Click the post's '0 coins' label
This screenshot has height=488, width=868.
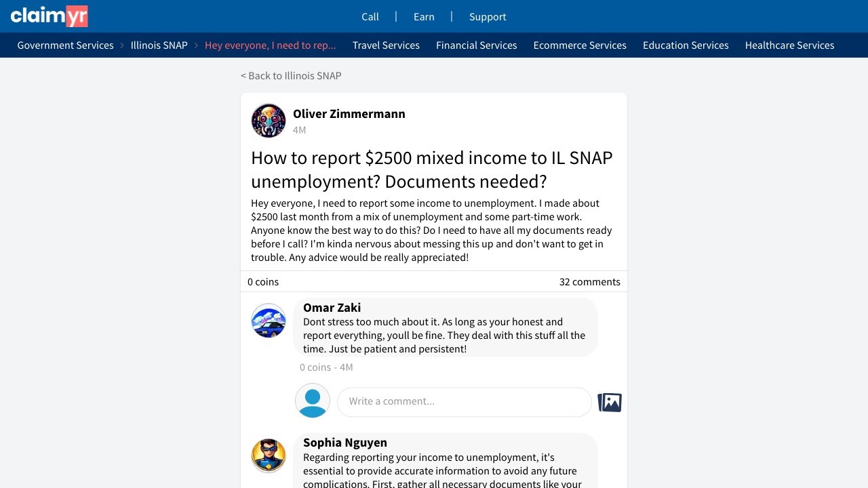click(x=263, y=282)
